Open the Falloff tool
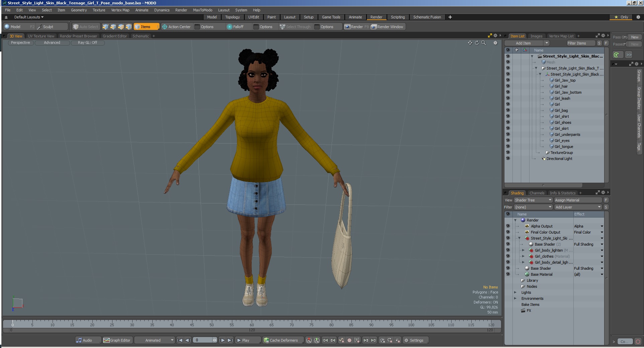 tap(235, 27)
